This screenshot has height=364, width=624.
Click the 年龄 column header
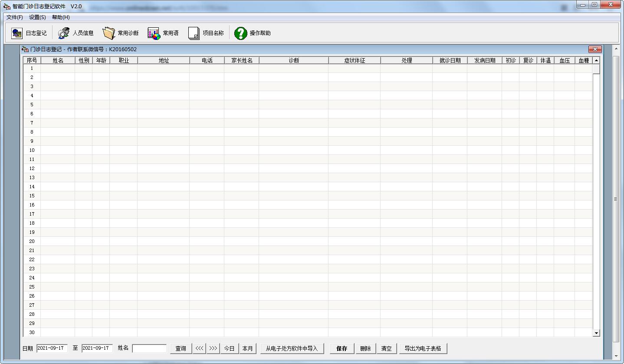point(101,60)
